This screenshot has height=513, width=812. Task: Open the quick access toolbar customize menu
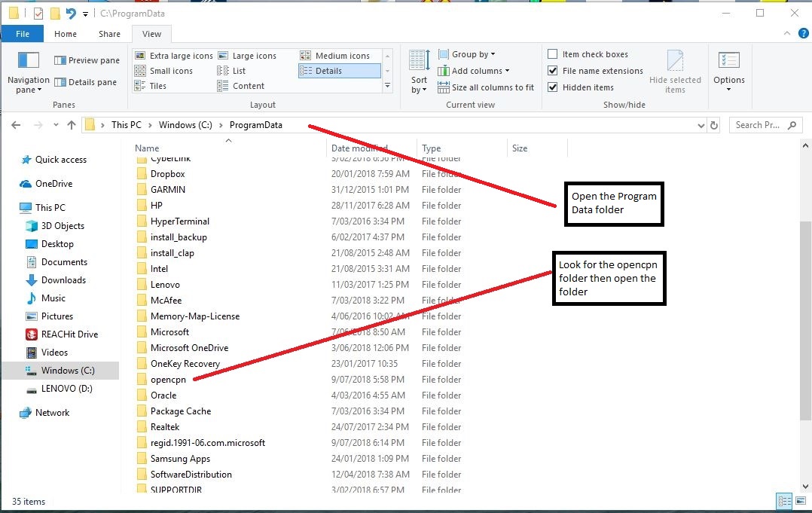pyautogui.click(x=85, y=13)
